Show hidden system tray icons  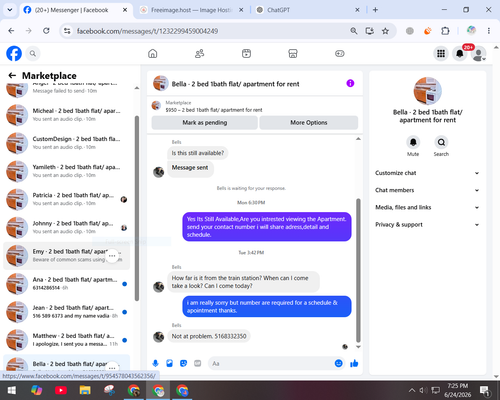412,390
